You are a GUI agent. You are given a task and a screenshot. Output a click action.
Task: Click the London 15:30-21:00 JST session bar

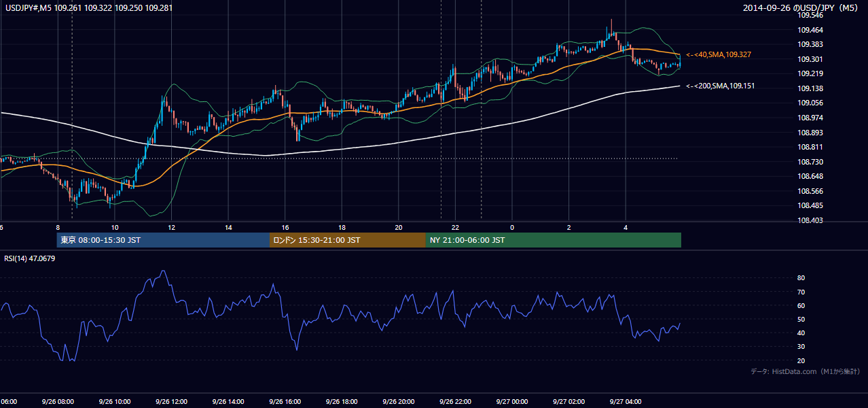pyautogui.click(x=348, y=240)
